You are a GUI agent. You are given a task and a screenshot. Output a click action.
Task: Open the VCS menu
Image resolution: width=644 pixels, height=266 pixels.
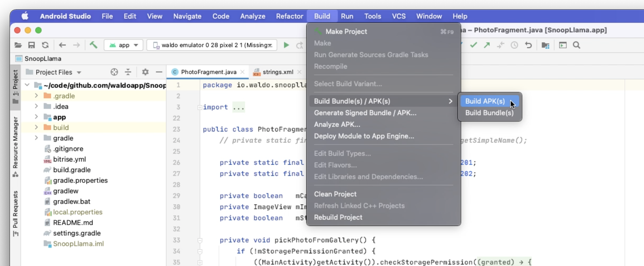click(399, 16)
